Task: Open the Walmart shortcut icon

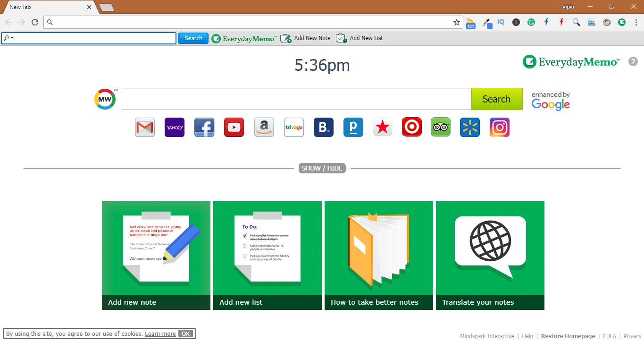Action: 469,127
